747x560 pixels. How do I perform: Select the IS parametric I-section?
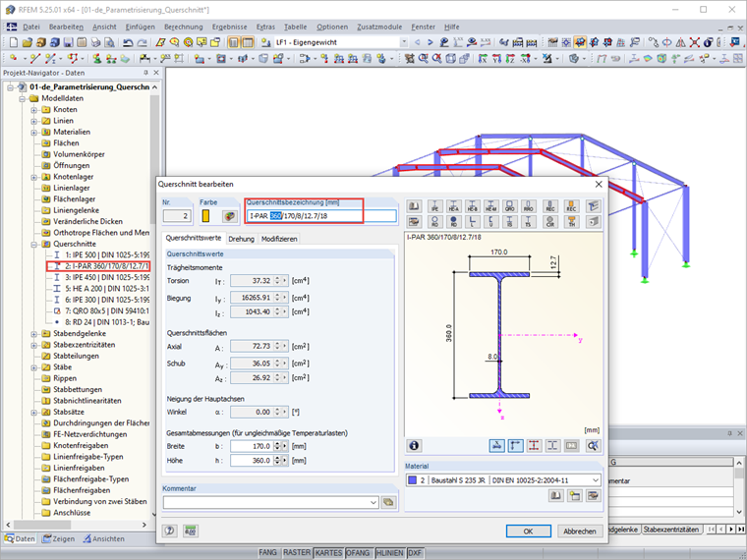(510, 221)
